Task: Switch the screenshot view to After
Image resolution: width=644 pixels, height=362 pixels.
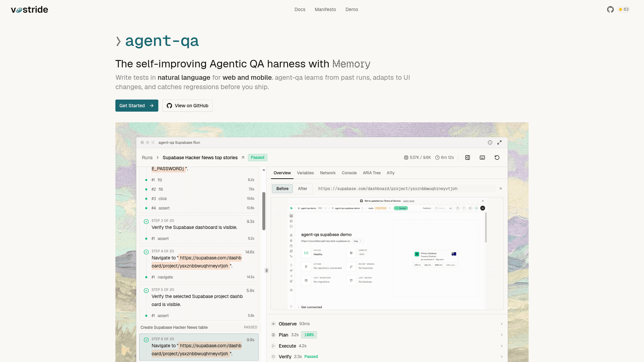Action: 303,189
